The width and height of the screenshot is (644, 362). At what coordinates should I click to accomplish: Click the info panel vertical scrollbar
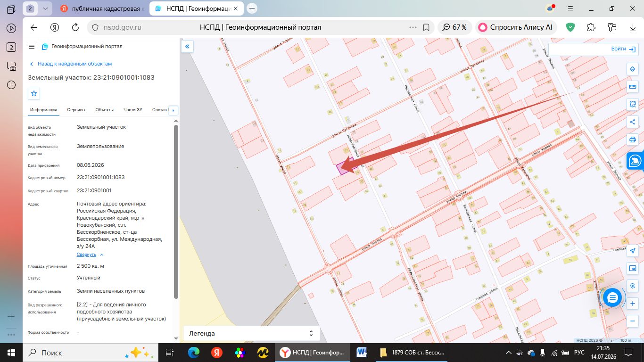pyautogui.click(x=176, y=211)
